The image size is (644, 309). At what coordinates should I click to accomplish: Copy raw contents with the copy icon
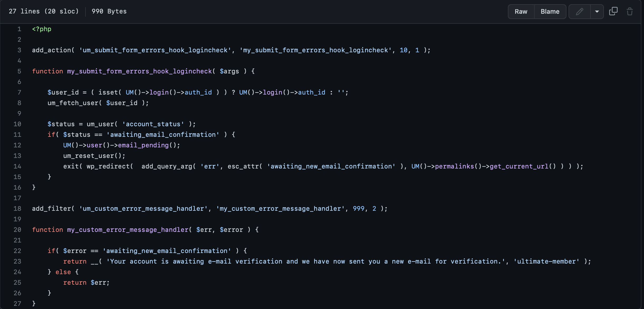point(613,11)
